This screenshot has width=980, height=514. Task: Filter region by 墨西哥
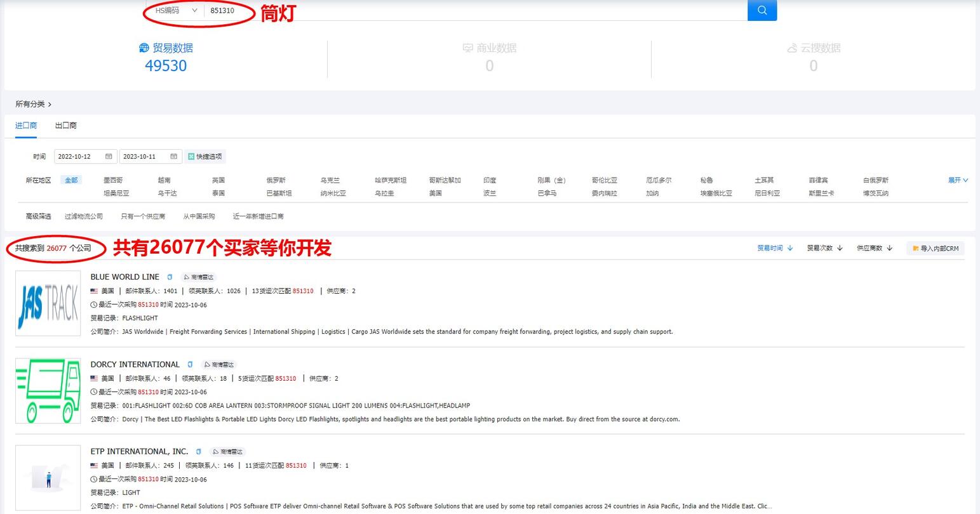[113, 180]
